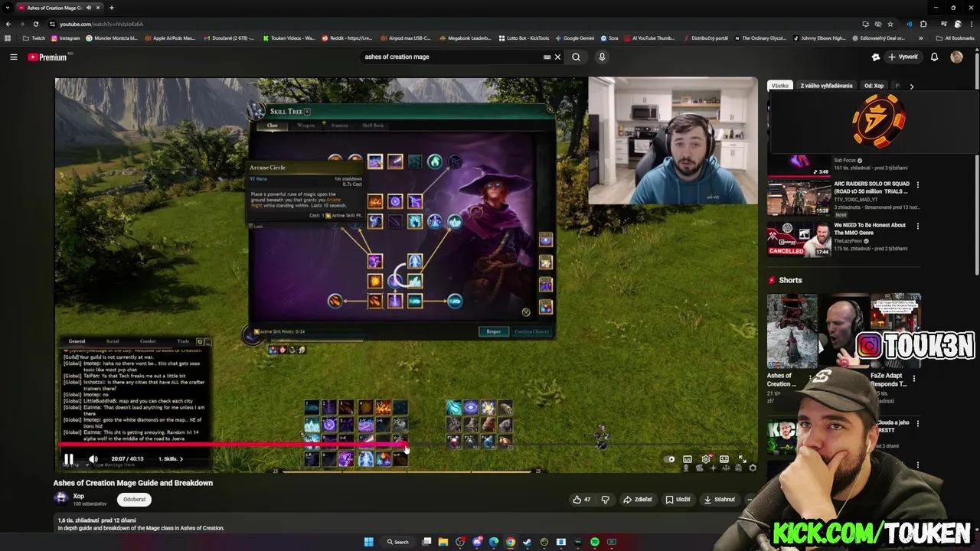Image resolution: width=980 pixels, height=551 pixels.
Task: Enter fullscreen in the video player
Action: [x=742, y=459]
